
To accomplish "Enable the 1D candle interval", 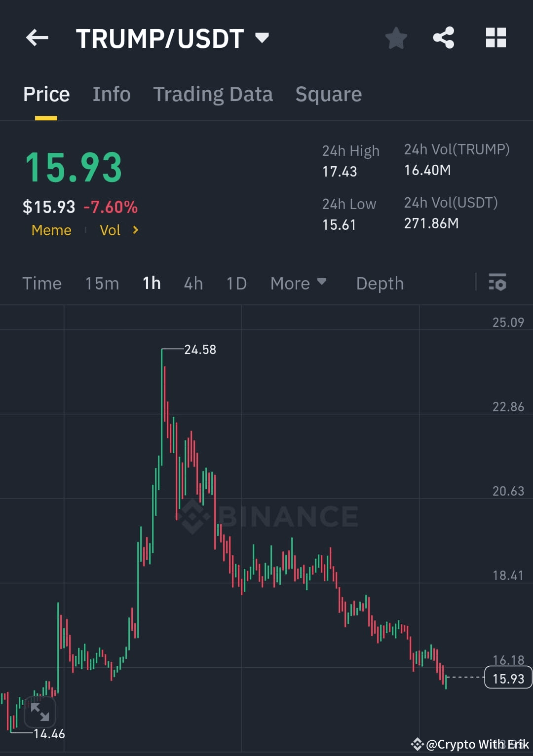I will (236, 283).
